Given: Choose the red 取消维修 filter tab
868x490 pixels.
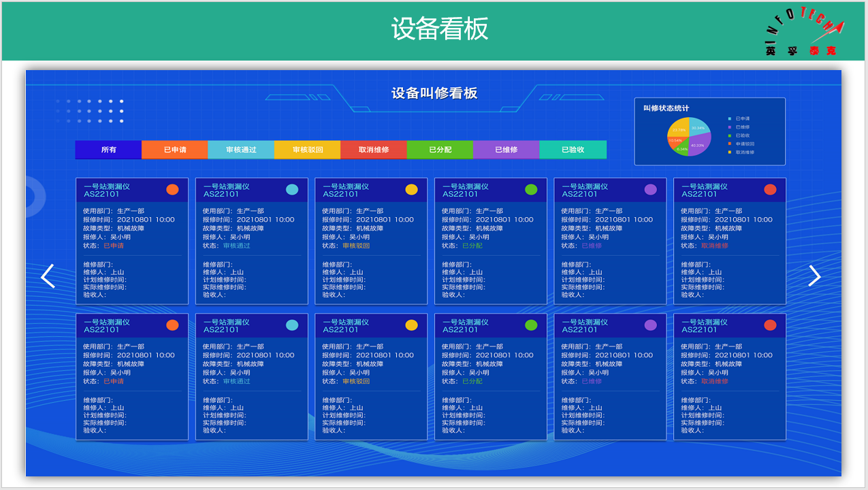Looking at the screenshot, I should pyautogui.click(x=374, y=150).
